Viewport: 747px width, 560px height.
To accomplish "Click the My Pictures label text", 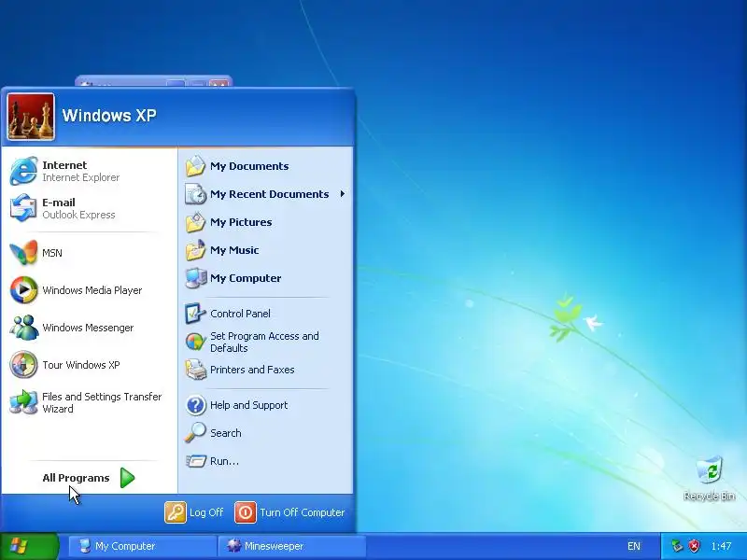I will pos(241,222).
